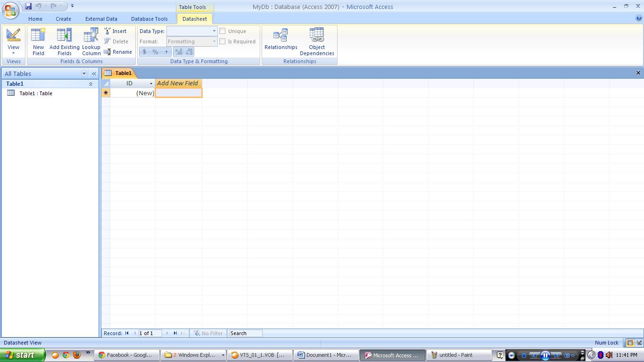The width and height of the screenshot is (644, 362).
Task: Launch Firefox from quick launch
Action: click(77, 355)
